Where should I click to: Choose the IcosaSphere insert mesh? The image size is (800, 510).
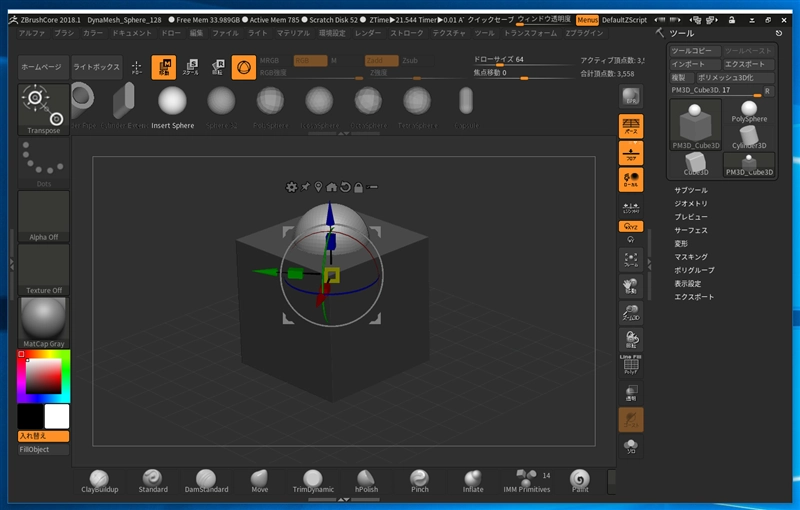point(319,108)
